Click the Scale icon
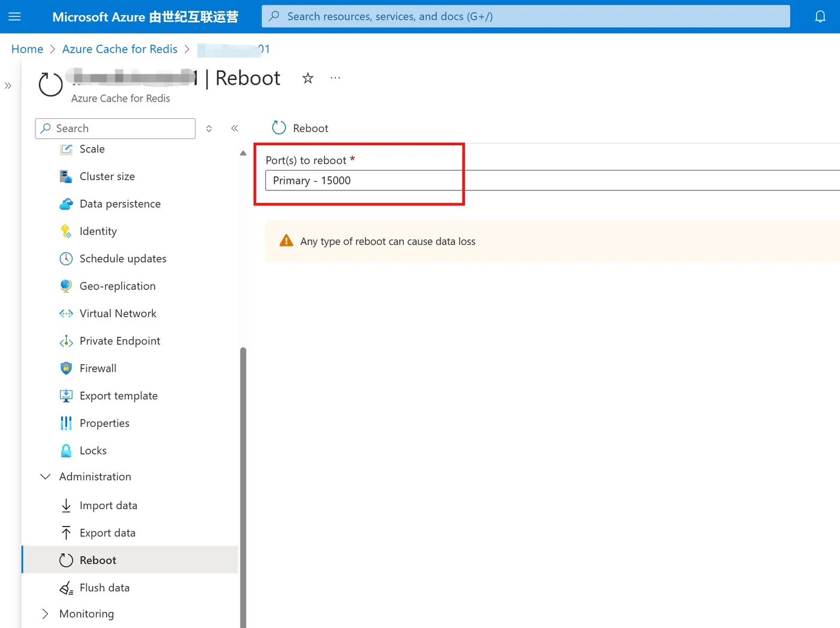 [66, 149]
